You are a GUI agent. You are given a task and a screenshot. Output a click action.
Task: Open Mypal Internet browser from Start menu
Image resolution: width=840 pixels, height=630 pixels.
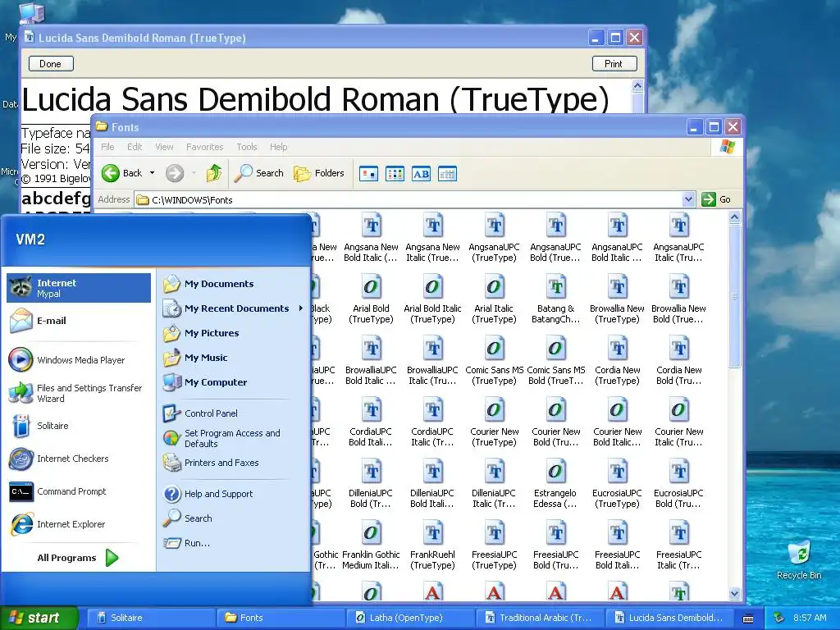[79, 288]
